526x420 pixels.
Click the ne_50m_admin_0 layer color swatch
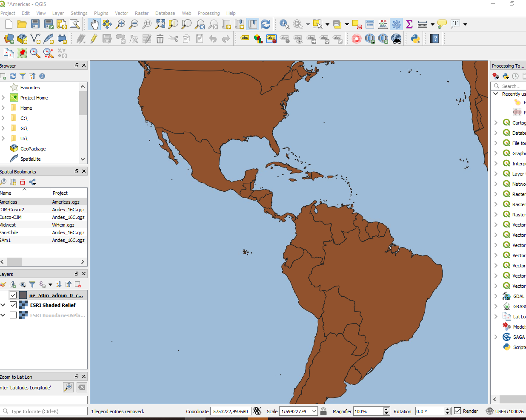coord(23,295)
